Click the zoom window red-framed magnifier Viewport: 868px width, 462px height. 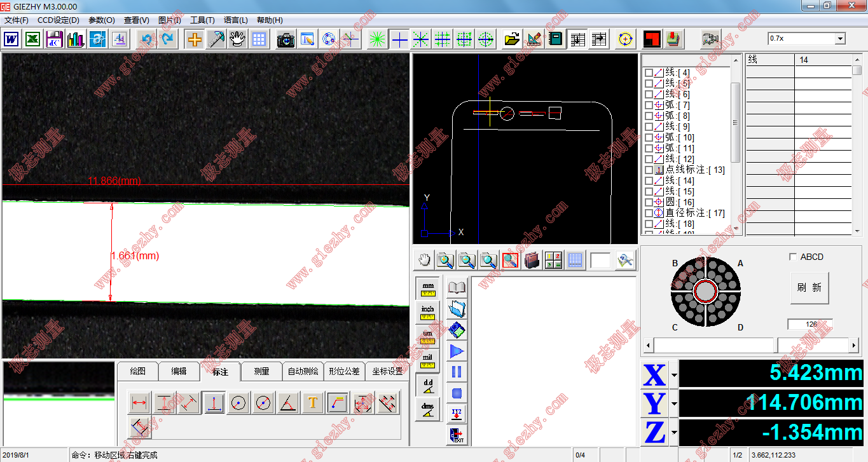511,260
